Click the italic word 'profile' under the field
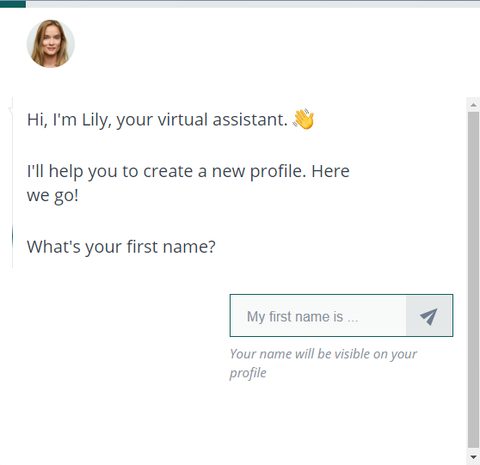This screenshot has width=480, height=465. click(248, 373)
